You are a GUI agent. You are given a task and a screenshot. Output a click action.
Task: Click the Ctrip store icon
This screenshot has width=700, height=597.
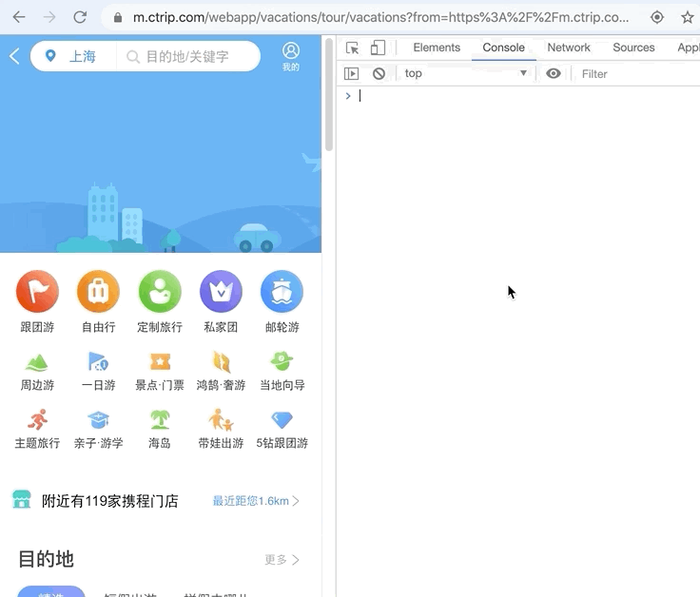point(22,500)
